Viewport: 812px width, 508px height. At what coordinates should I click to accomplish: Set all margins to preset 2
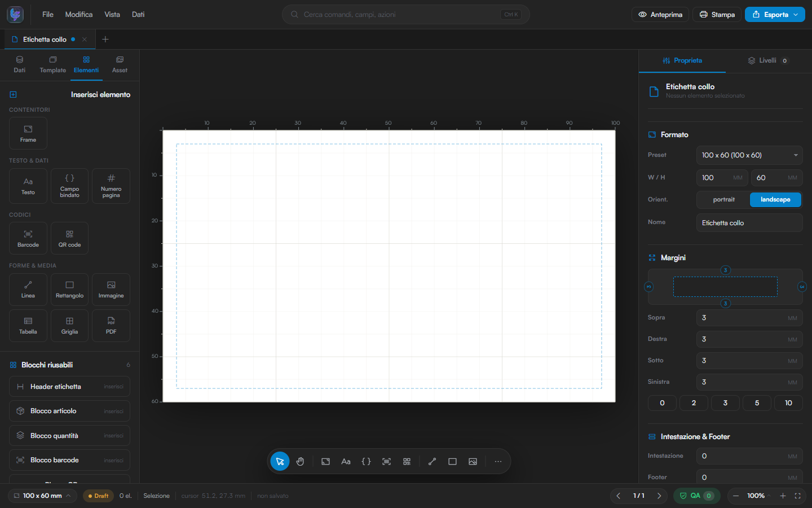point(694,403)
